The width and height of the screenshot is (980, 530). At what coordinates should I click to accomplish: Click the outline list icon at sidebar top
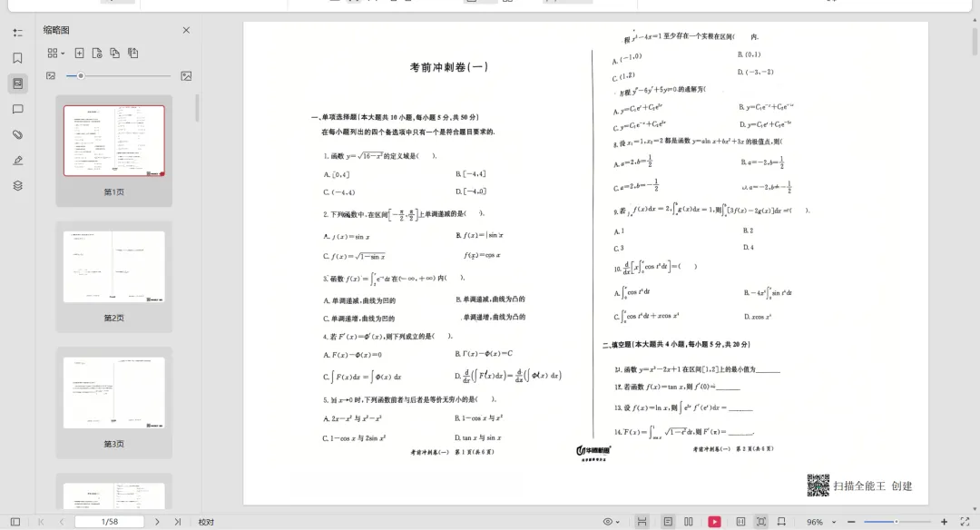[x=18, y=32]
